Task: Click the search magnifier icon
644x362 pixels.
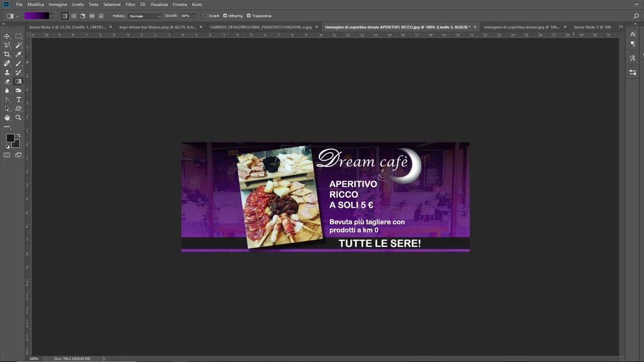Action: [x=635, y=16]
